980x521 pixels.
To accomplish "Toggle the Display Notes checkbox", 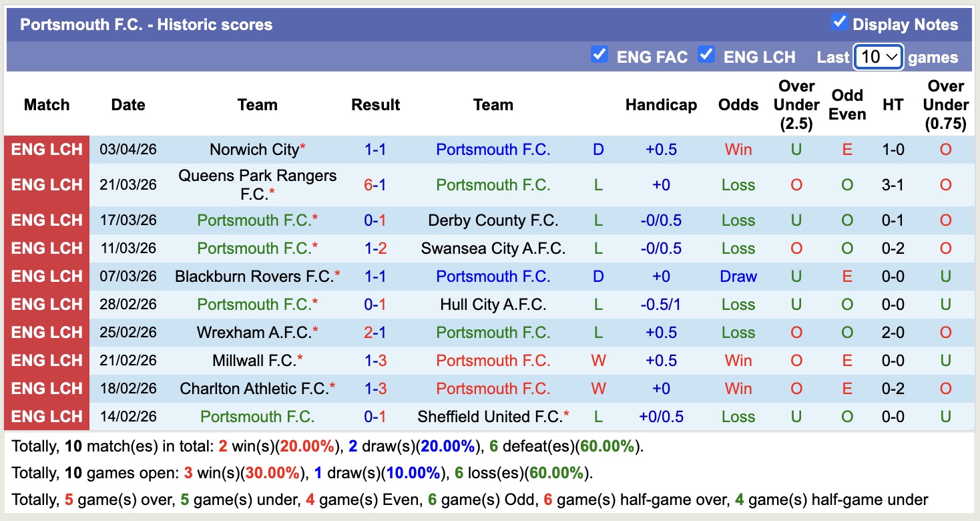I will 838,21.
